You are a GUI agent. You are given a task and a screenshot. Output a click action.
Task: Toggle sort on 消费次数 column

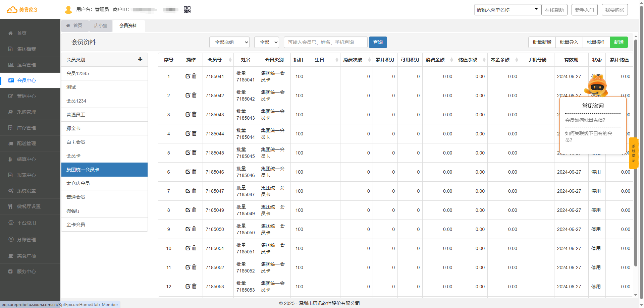coord(369,60)
